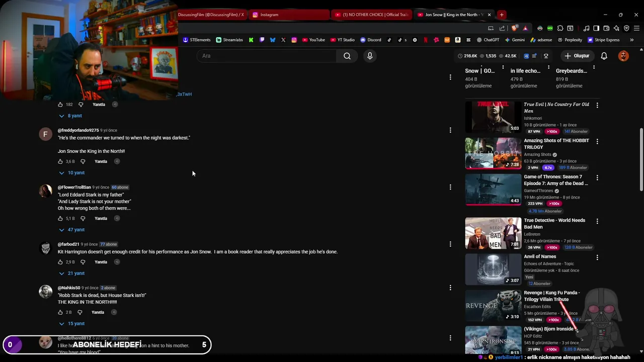Open the Perplexity bookmark

click(570, 40)
